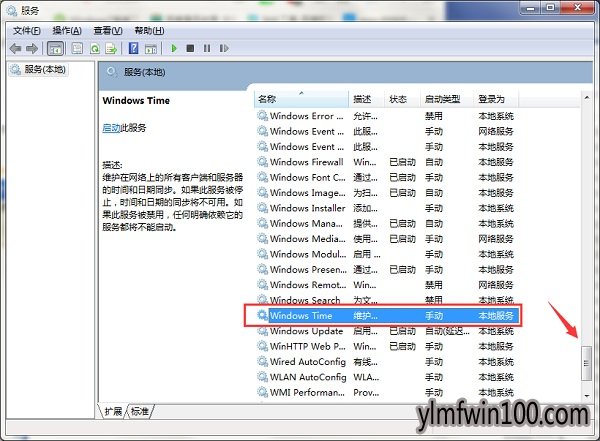Viewport: 600px width, 441px height.
Task: Click 禁用 startup type of Windows Error row
Action: point(434,116)
